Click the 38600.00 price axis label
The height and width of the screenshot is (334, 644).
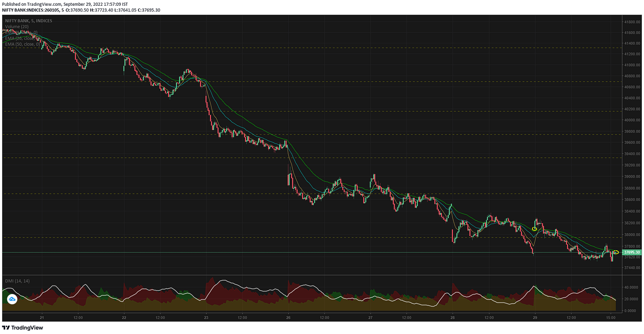tap(632, 200)
